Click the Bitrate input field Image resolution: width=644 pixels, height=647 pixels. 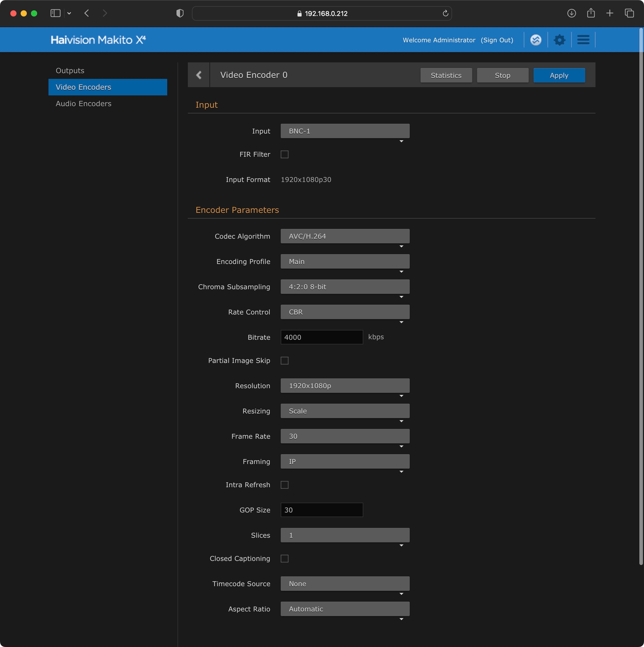point(321,337)
